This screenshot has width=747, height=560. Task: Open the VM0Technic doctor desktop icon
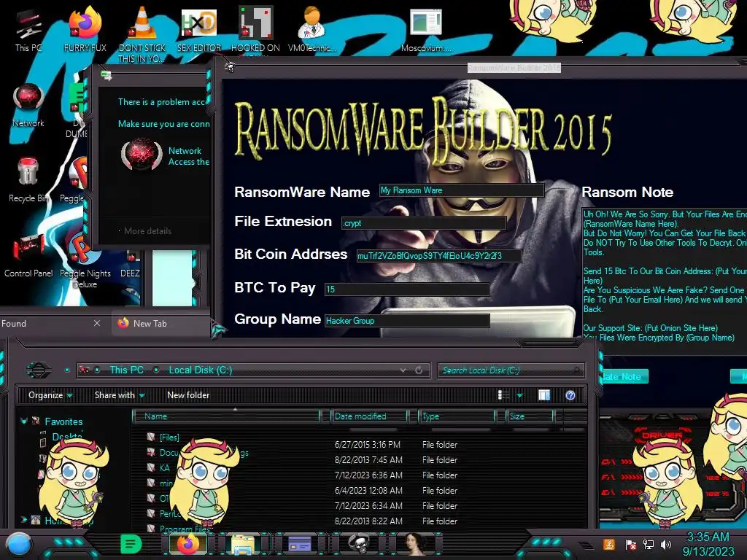click(x=311, y=29)
